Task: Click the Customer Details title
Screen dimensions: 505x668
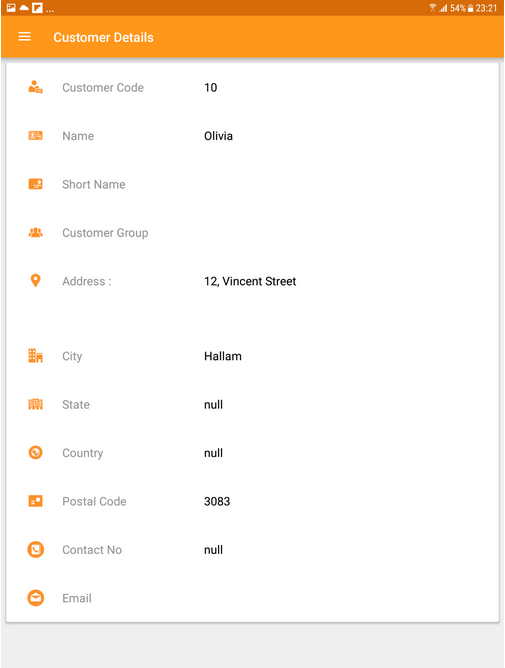Action: tap(104, 37)
